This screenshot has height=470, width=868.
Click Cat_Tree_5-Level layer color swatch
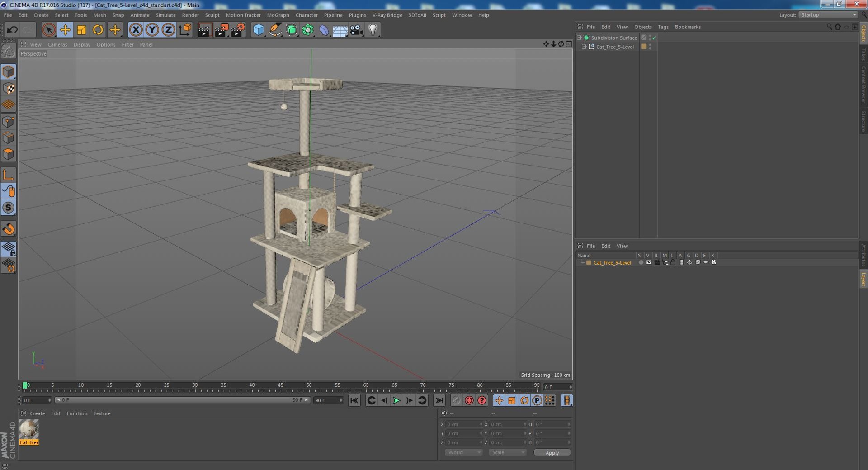(x=589, y=262)
